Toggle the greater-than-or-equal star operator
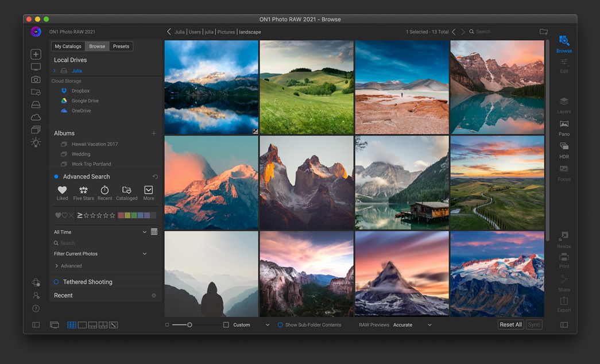The width and height of the screenshot is (600, 364). coord(80,215)
